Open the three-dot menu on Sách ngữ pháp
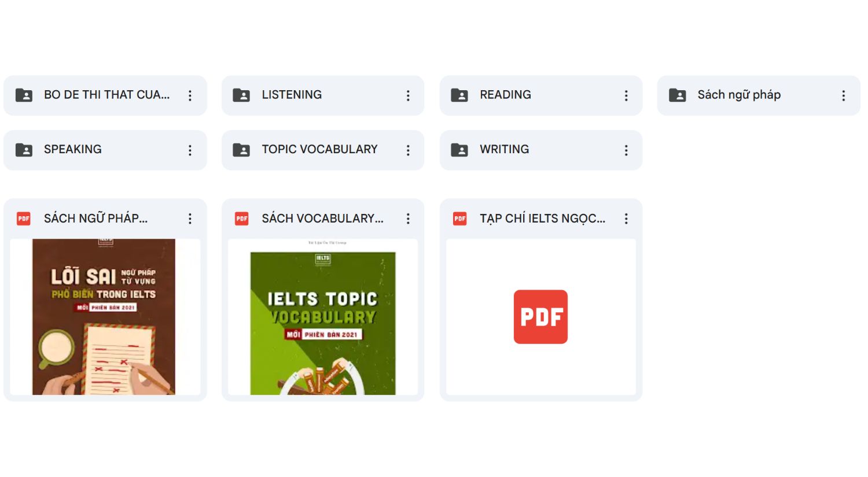The height and width of the screenshot is (477, 868). [844, 95]
